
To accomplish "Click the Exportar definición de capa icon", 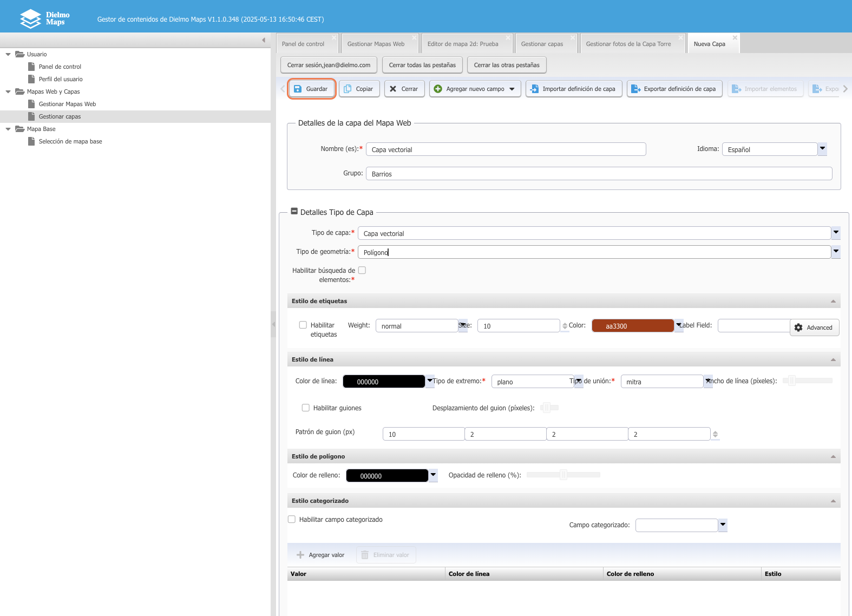I will point(635,89).
